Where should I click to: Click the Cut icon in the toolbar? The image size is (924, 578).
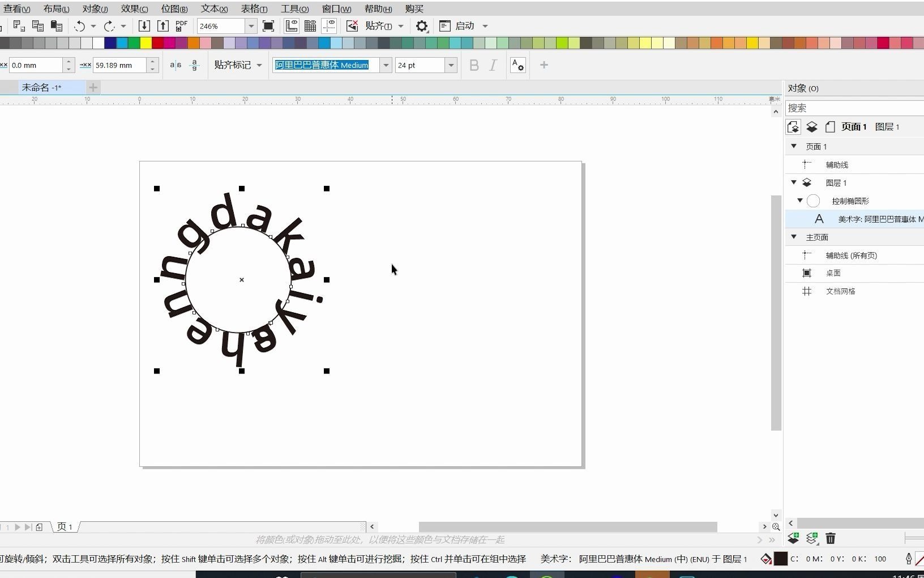(x=19, y=26)
